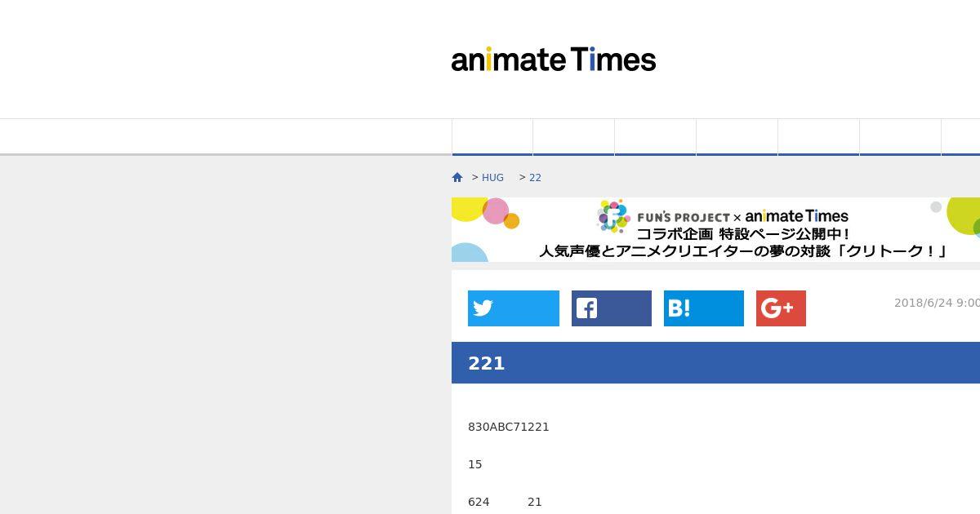The width and height of the screenshot is (980, 514).
Task: Select the fourth navigation menu tab
Action: click(737, 136)
